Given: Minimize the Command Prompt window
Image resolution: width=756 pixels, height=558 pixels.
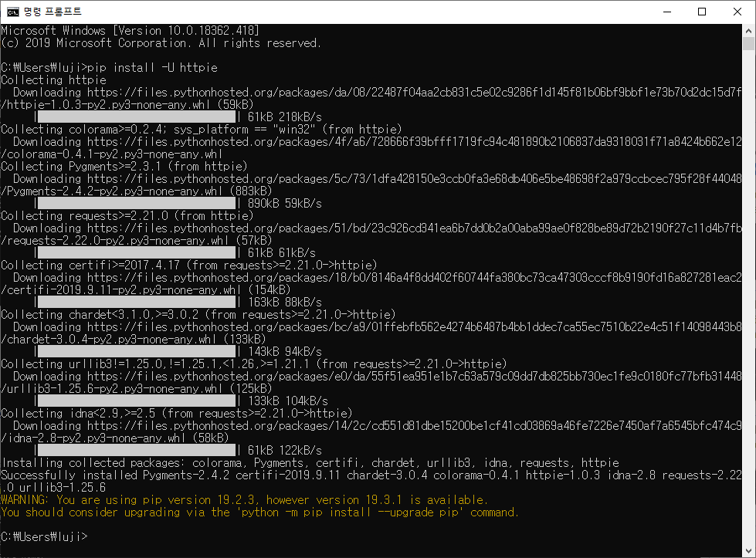Looking at the screenshot, I should tap(667, 12).
